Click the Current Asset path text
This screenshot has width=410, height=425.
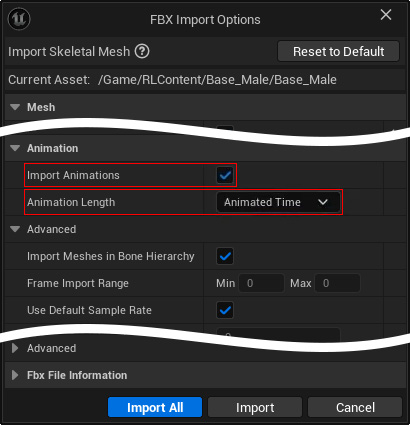tap(217, 80)
